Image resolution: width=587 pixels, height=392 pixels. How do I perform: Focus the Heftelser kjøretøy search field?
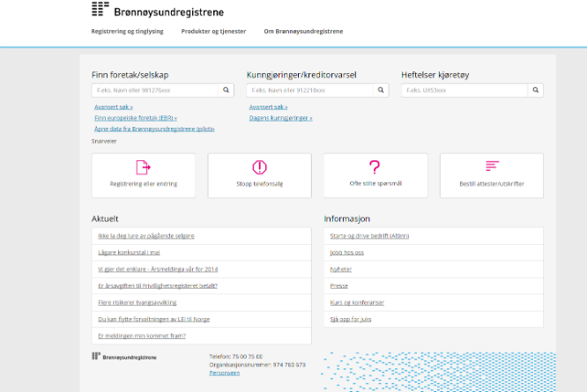(464, 90)
